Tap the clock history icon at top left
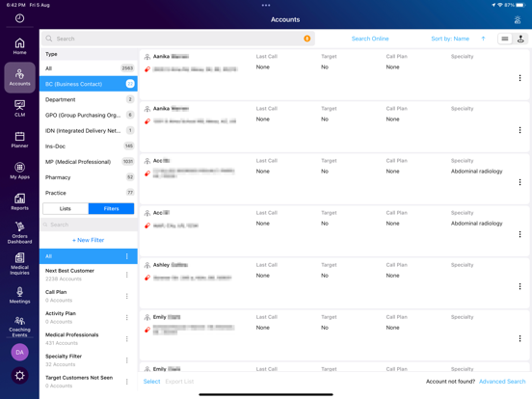 (x=19, y=18)
